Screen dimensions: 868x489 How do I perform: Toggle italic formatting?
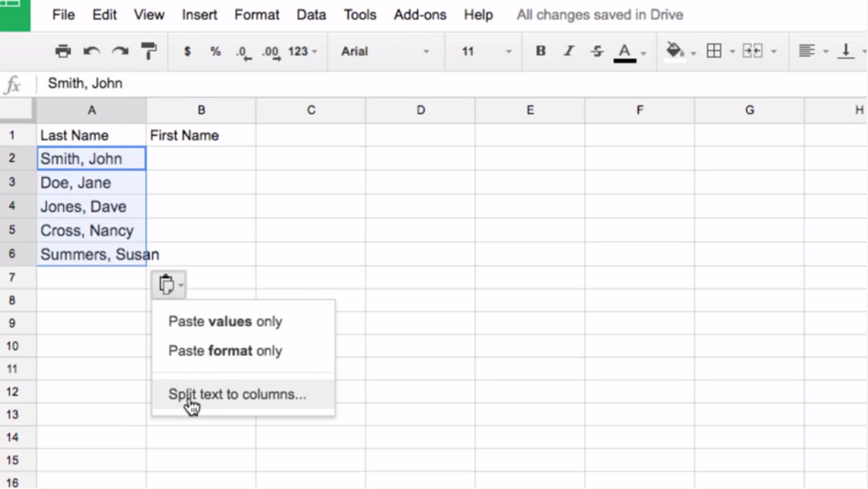pyautogui.click(x=568, y=51)
